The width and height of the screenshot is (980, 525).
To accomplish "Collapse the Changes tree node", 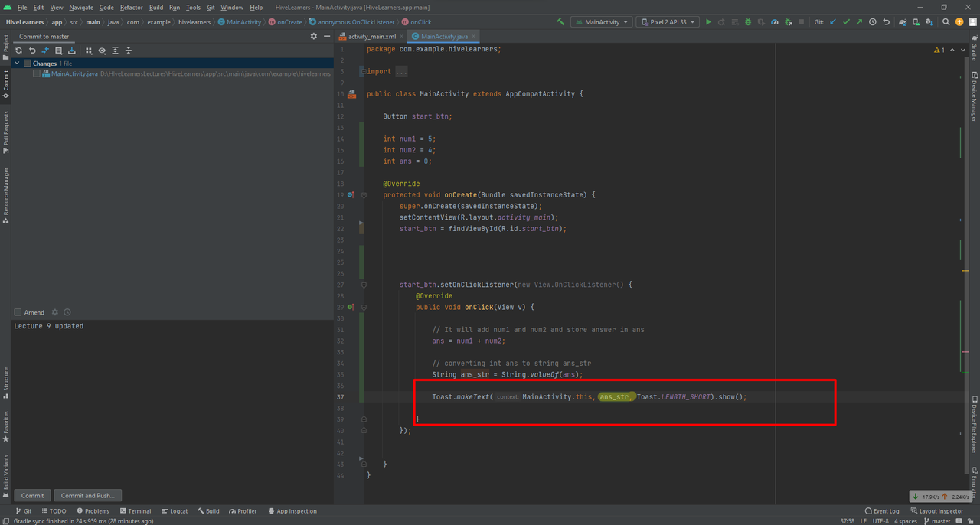I will click(x=17, y=64).
